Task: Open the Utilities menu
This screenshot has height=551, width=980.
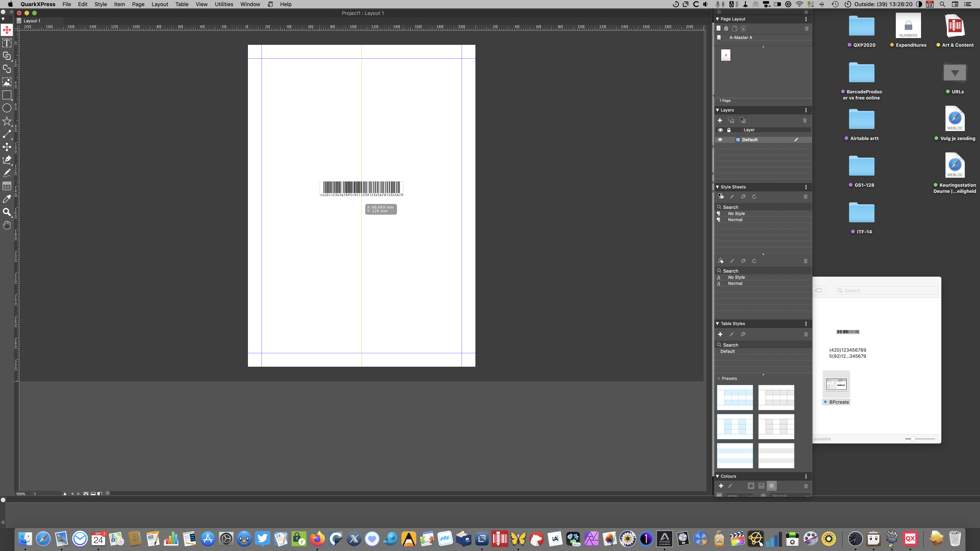Action: pos(224,4)
